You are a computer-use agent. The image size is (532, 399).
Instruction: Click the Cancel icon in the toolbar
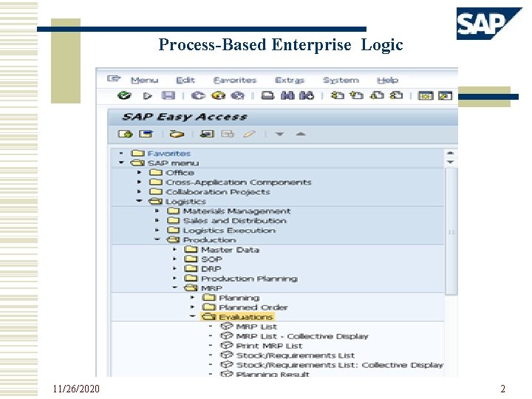click(237, 96)
